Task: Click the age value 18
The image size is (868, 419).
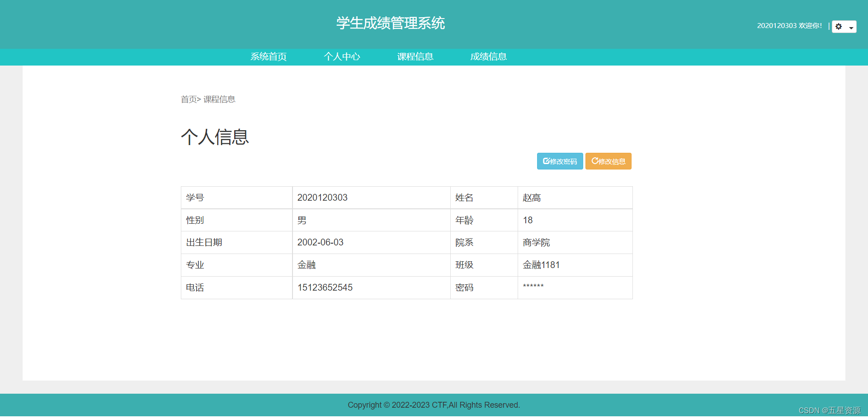Action: pos(528,220)
